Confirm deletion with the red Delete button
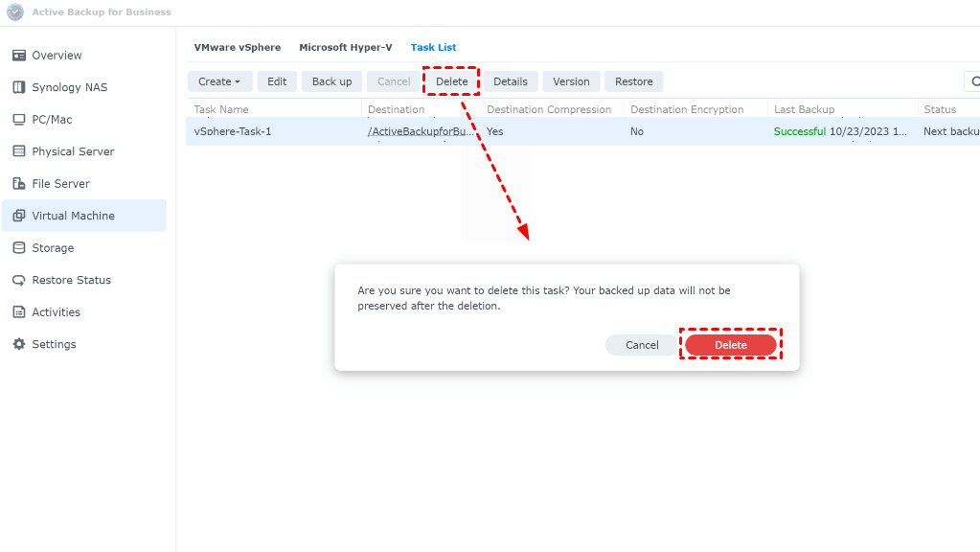980x552 pixels. point(730,344)
